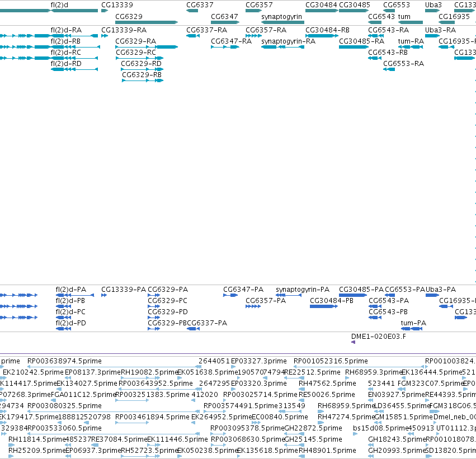Select EST label RE50026.5prime
Viewport: 476px width, 459px height.
327,395
